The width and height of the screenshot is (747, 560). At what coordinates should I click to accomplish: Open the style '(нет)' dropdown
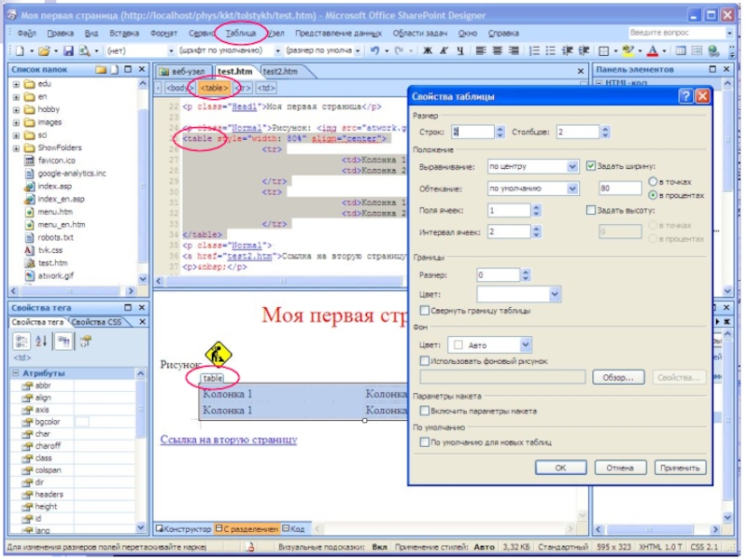[171, 50]
